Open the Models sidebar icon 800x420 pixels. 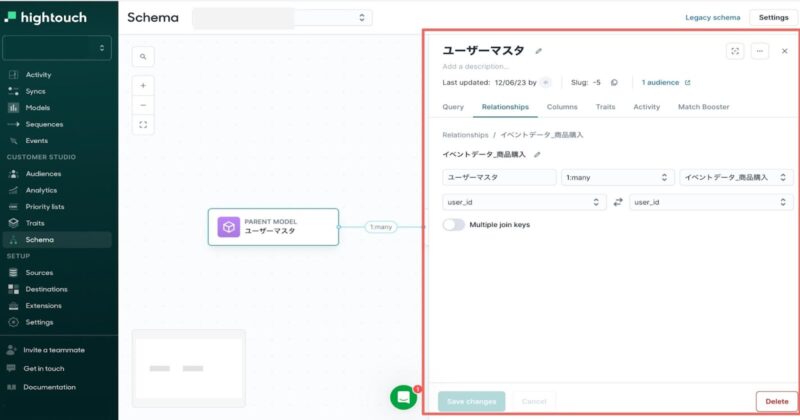click(x=13, y=108)
